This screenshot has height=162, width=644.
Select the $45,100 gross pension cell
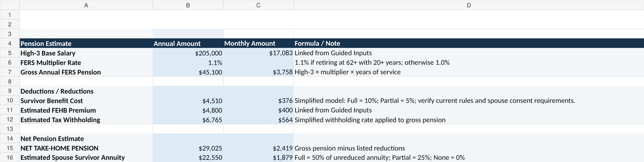pos(188,72)
